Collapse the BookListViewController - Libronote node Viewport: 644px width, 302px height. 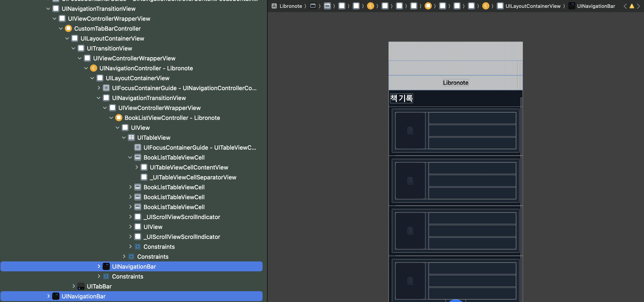point(111,118)
